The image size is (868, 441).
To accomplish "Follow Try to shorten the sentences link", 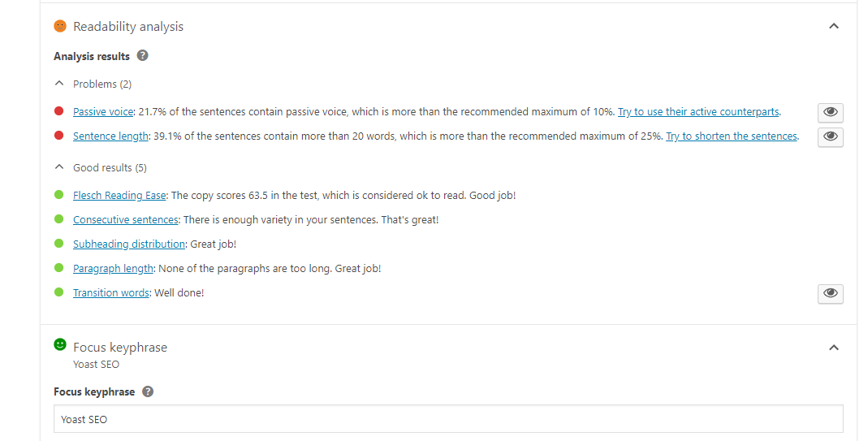I will tap(732, 136).
